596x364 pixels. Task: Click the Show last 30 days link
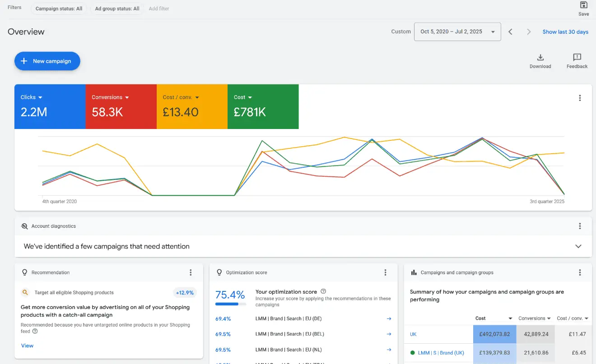pyautogui.click(x=565, y=32)
